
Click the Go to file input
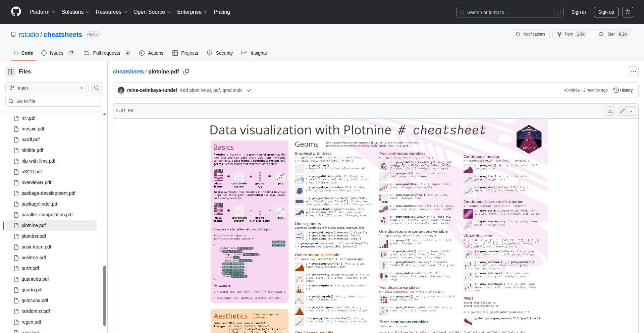[x=54, y=101]
